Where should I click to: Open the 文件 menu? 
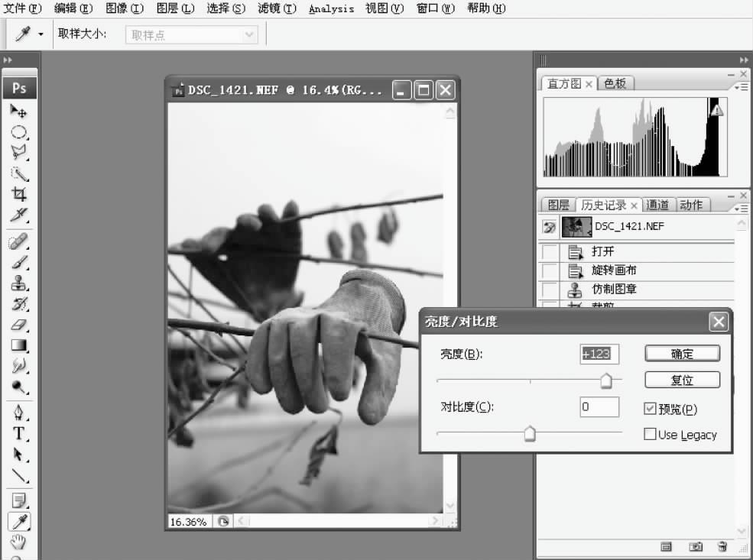click(23, 8)
